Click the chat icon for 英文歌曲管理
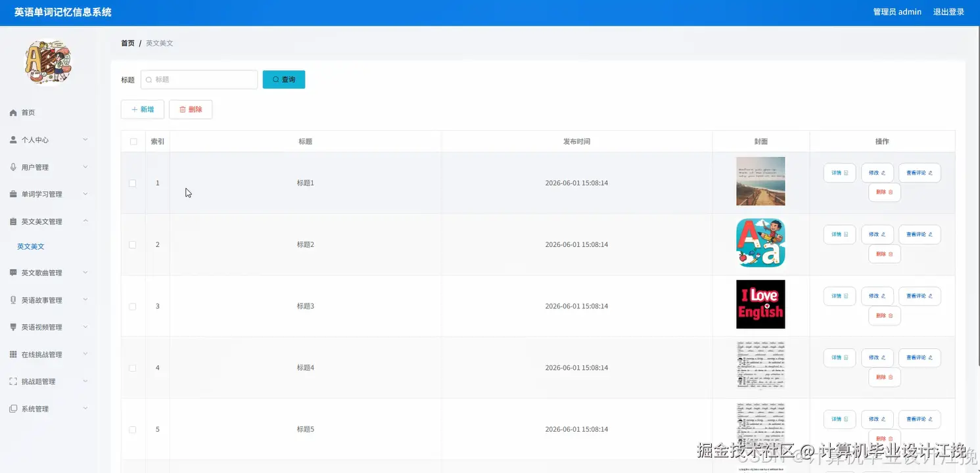 pyautogui.click(x=13, y=273)
